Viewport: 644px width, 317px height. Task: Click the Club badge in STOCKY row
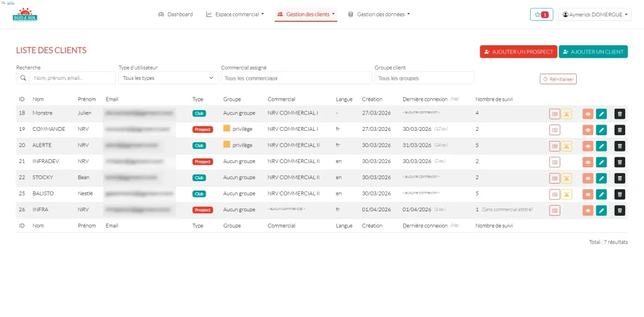click(x=199, y=178)
